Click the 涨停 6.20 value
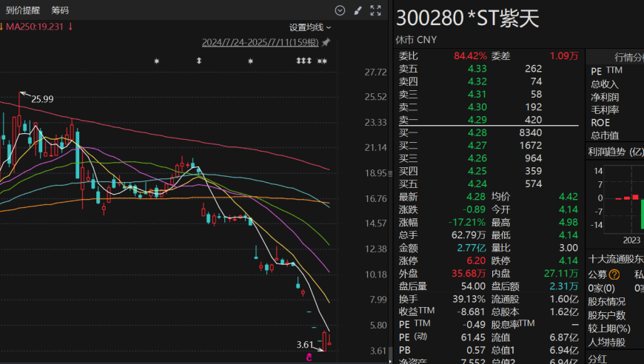The height and width of the screenshot is (364, 644). coord(477,260)
